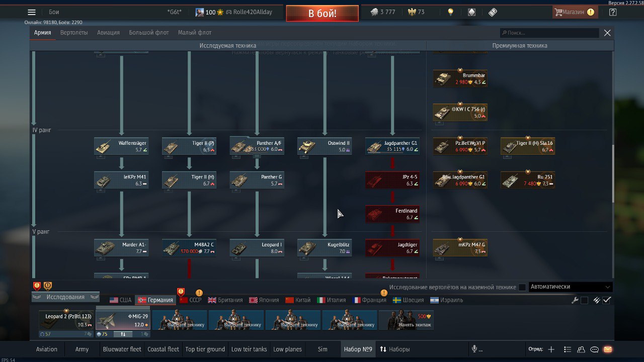Open the Battle Pass BP icon
This screenshot has width=644, height=362.
(x=493, y=12)
